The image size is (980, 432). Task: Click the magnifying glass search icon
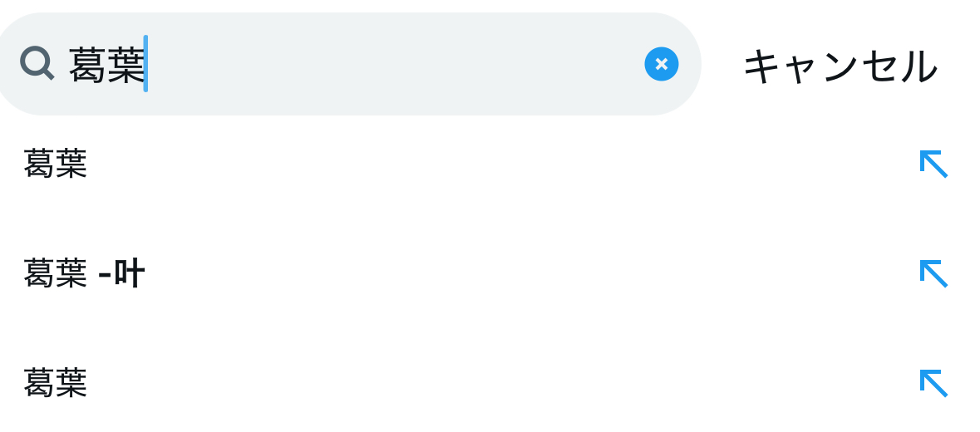[x=37, y=63]
